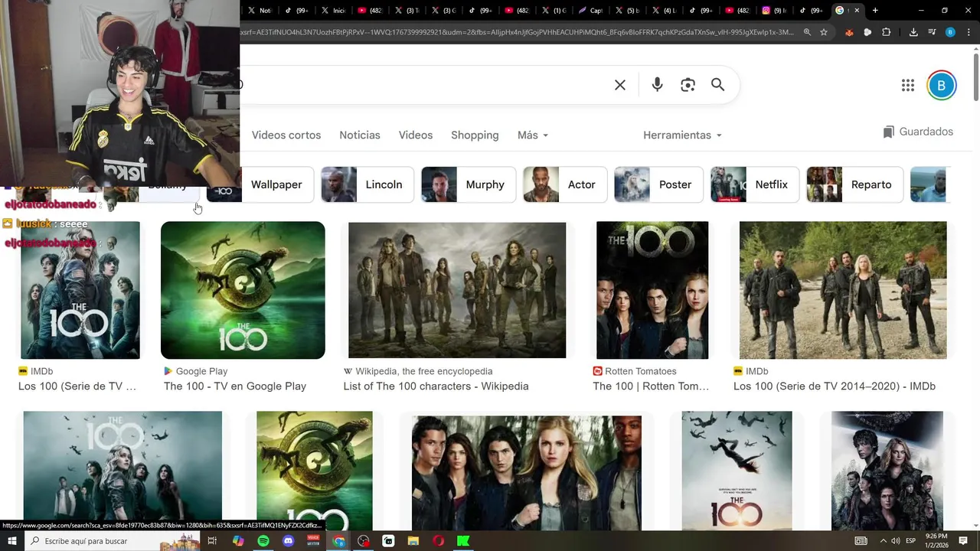Open 'List of The 100 characters - Wikipedia'
This screenshot has width=980, height=551.
coord(436,386)
